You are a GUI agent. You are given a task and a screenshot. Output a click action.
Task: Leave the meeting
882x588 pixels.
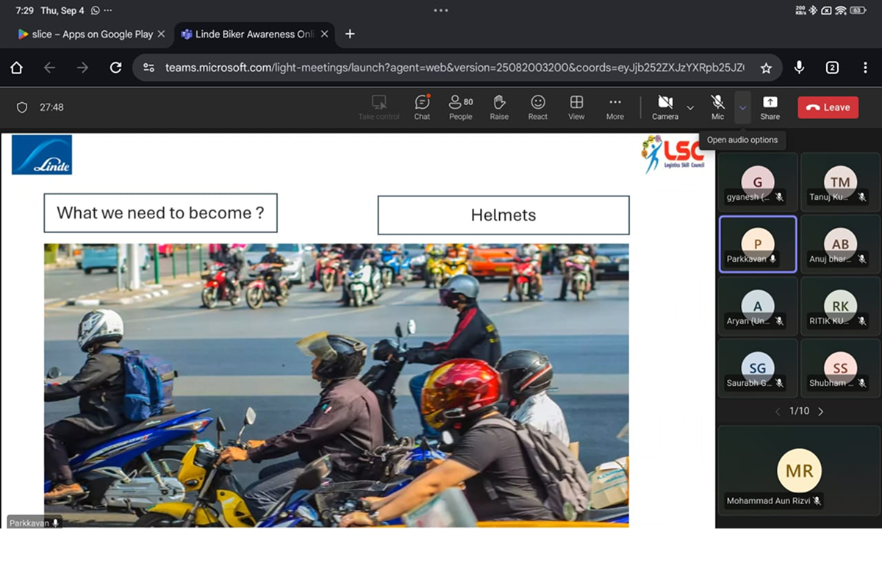coord(828,107)
